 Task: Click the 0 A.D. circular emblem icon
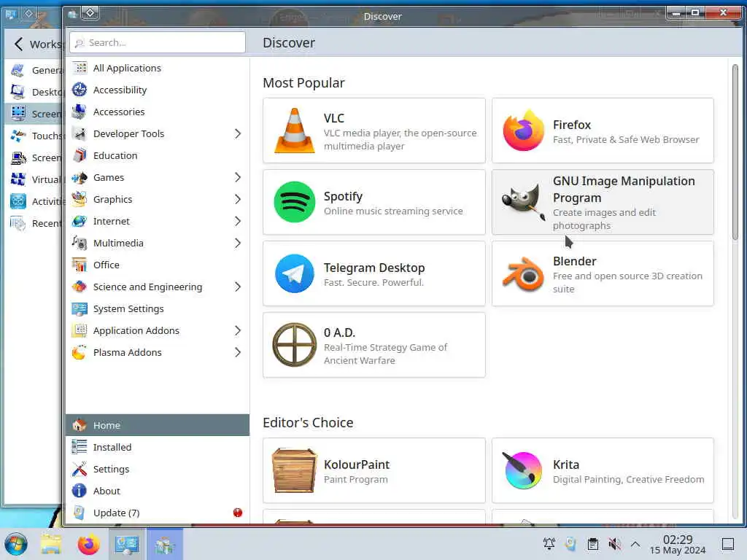[x=295, y=345]
